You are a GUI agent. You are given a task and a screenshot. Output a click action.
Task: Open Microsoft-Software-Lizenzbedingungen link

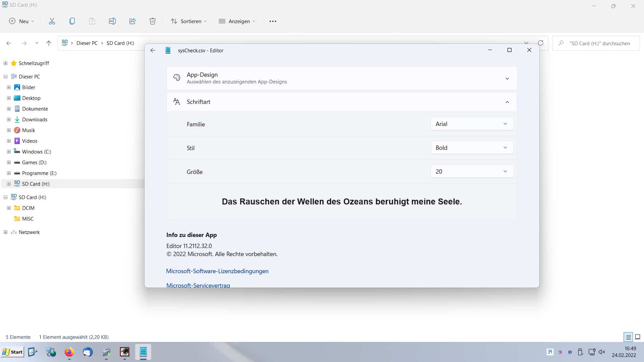[217, 271]
